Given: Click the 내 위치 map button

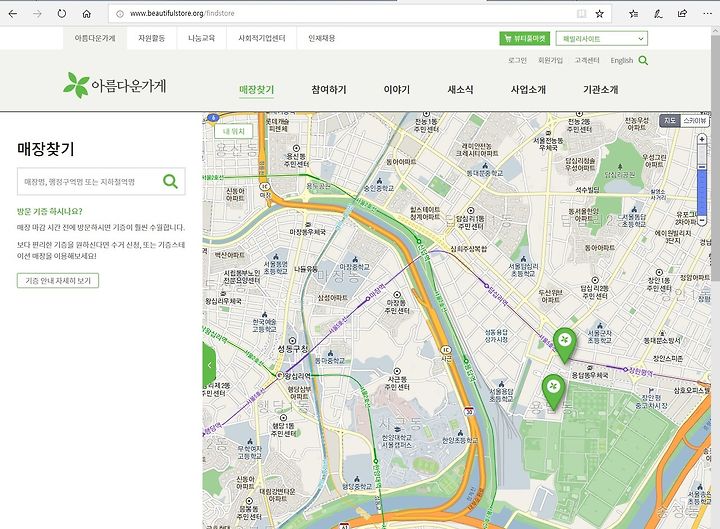Looking at the screenshot, I should (234, 131).
